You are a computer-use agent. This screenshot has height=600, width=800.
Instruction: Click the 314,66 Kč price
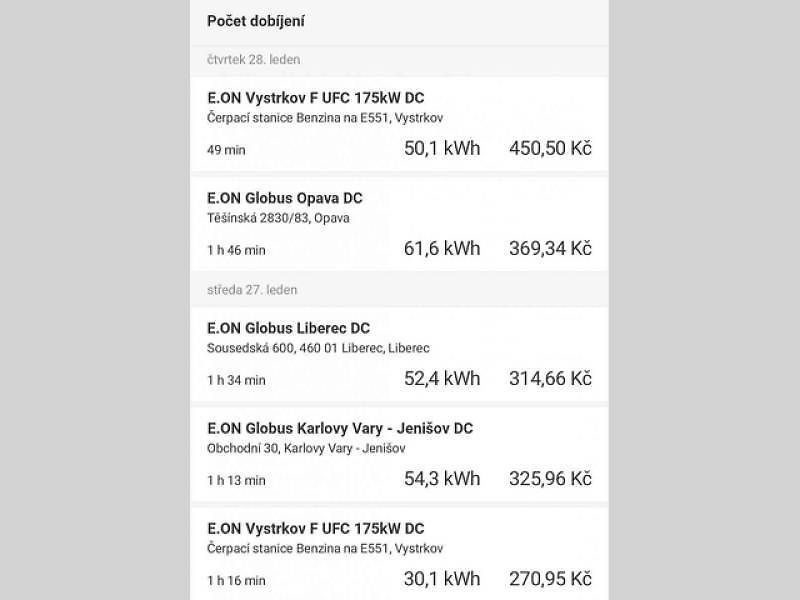tap(551, 378)
